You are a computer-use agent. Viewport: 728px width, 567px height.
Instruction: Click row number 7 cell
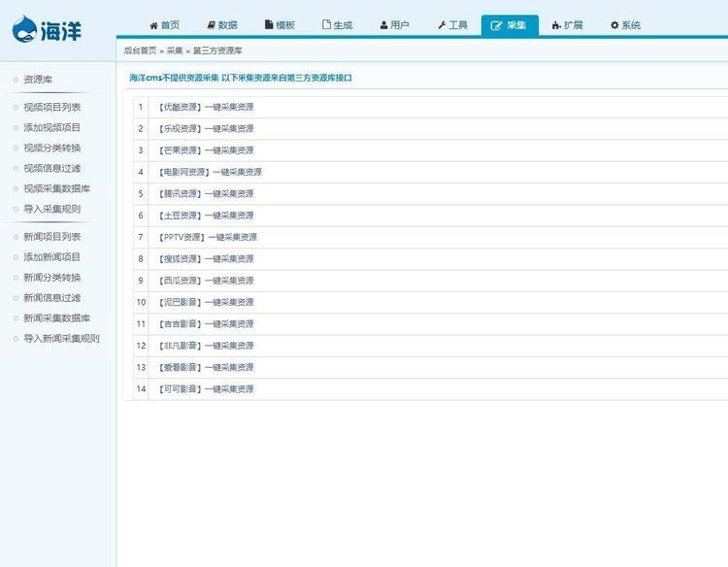pyautogui.click(x=141, y=237)
